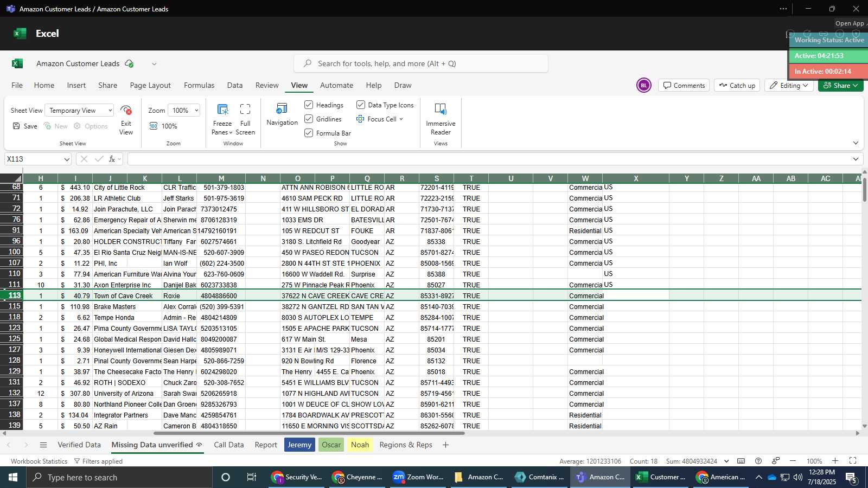Launch Immersive Reader
Image resolution: width=868 pixels, height=488 pixels.
click(441, 119)
